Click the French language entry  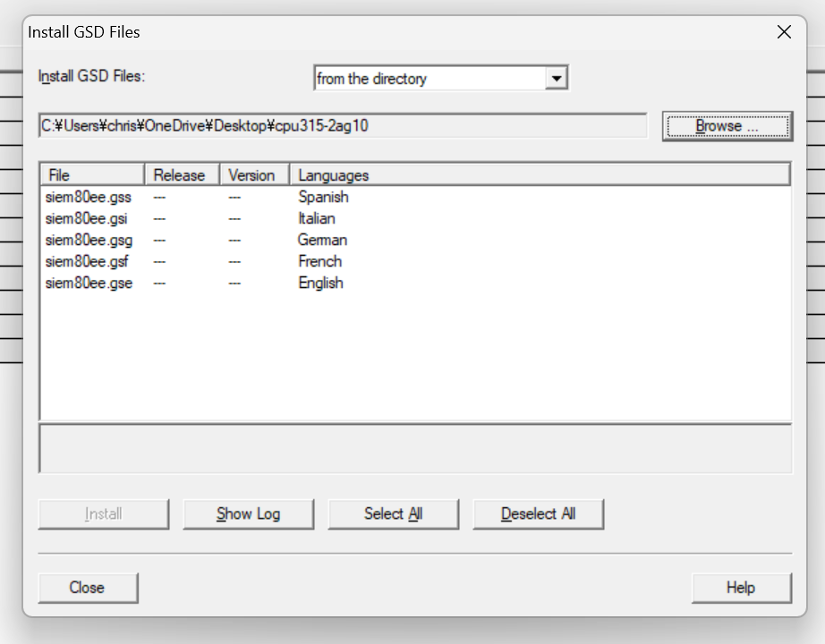[x=320, y=261]
